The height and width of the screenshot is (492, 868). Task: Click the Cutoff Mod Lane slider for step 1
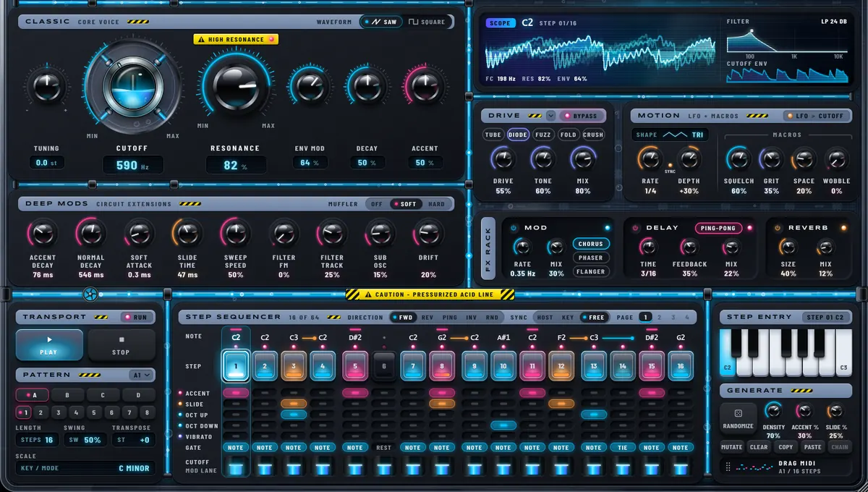click(236, 467)
